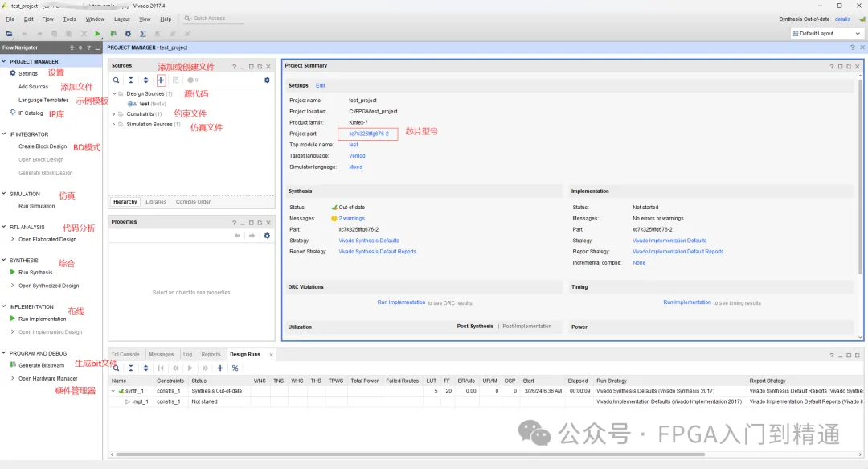This screenshot has height=469, width=868.
Task: Collapse the PROGRAM AND DEBUG section
Action: tap(4, 352)
